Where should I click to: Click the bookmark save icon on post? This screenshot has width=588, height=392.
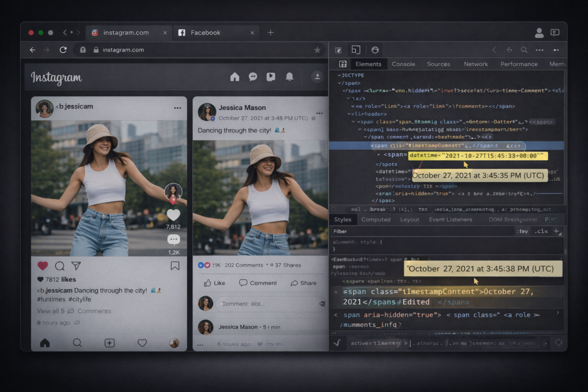click(175, 266)
